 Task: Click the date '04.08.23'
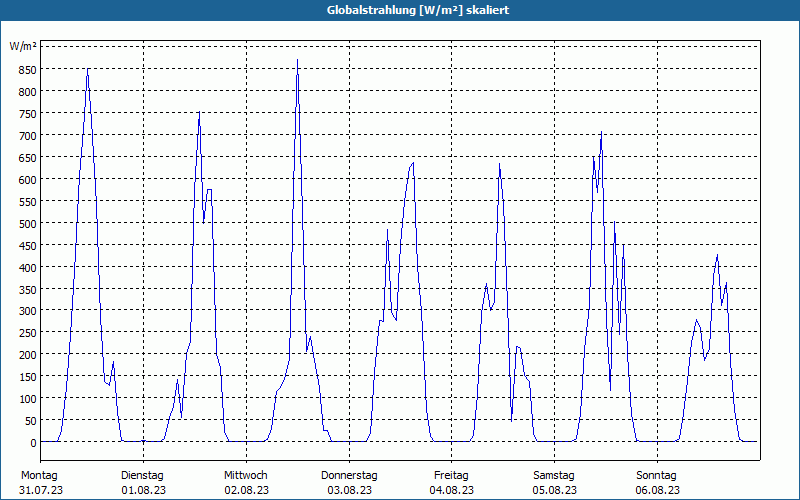(452, 490)
